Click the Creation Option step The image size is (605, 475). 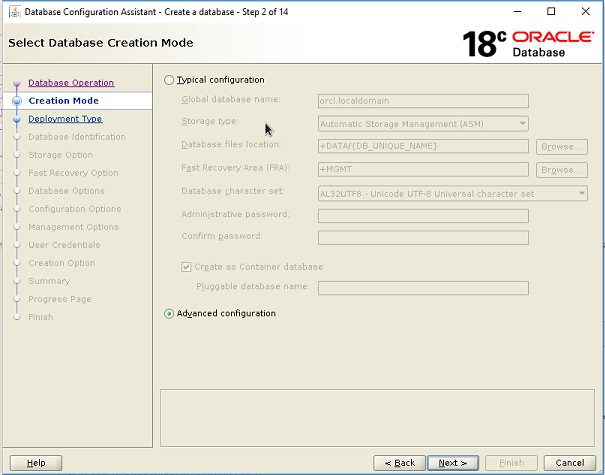point(62,263)
